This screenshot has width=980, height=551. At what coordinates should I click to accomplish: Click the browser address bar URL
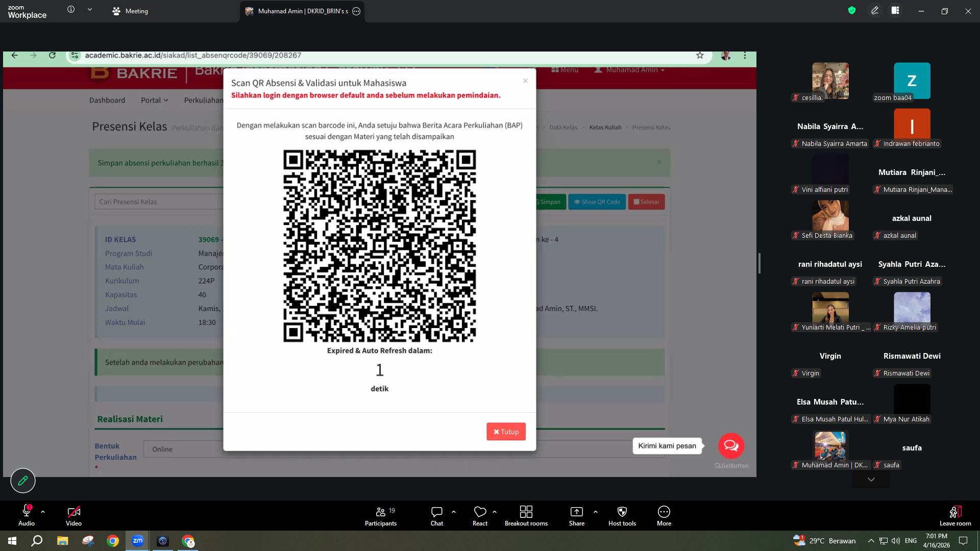coord(193,56)
